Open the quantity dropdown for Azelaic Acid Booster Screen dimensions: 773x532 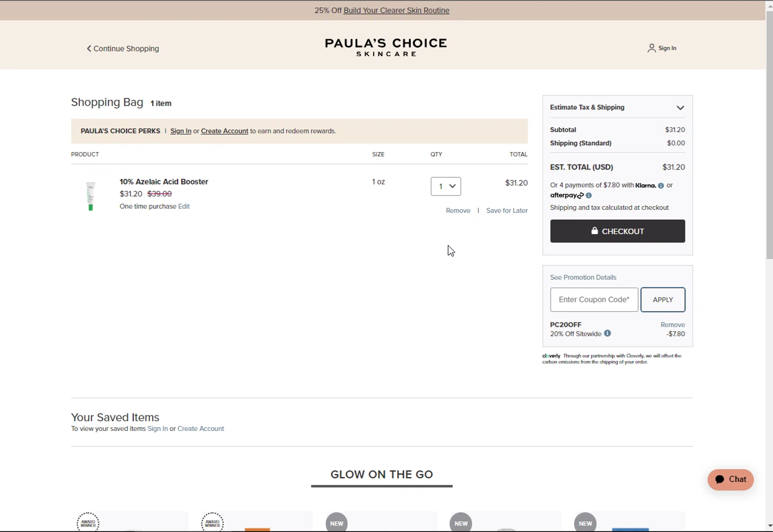coord(446,186)
